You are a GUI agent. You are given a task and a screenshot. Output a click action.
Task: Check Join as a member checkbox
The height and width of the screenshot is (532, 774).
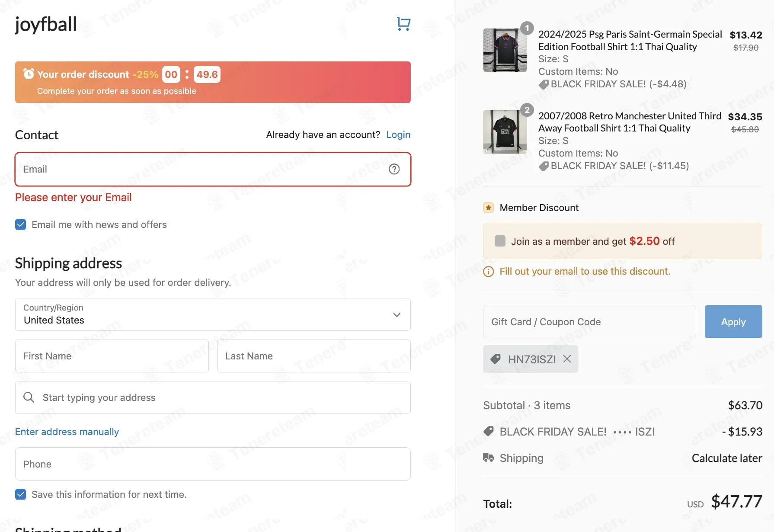coord(500,241)
